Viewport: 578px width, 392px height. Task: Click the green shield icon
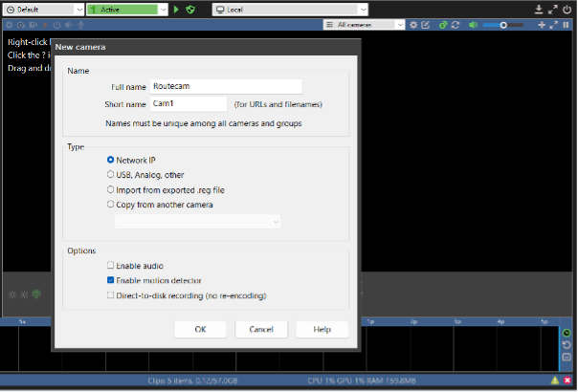(190, 10)
